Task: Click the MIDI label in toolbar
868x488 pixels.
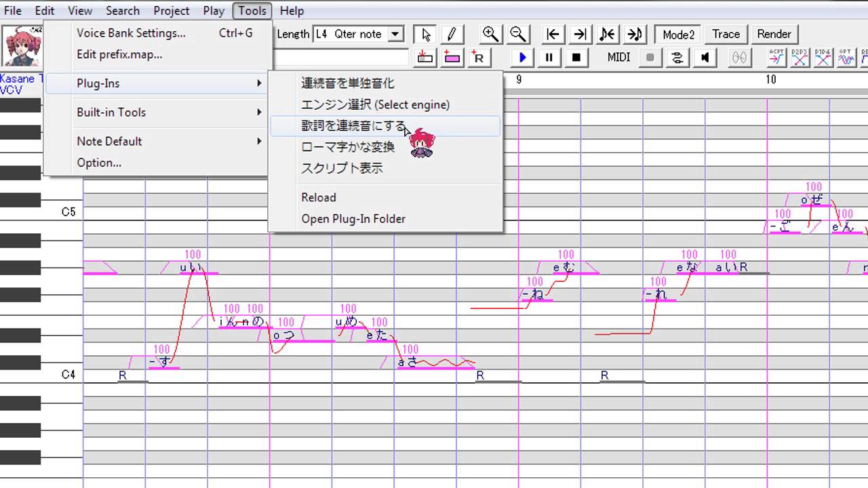Action: click(x=618, y=58)
